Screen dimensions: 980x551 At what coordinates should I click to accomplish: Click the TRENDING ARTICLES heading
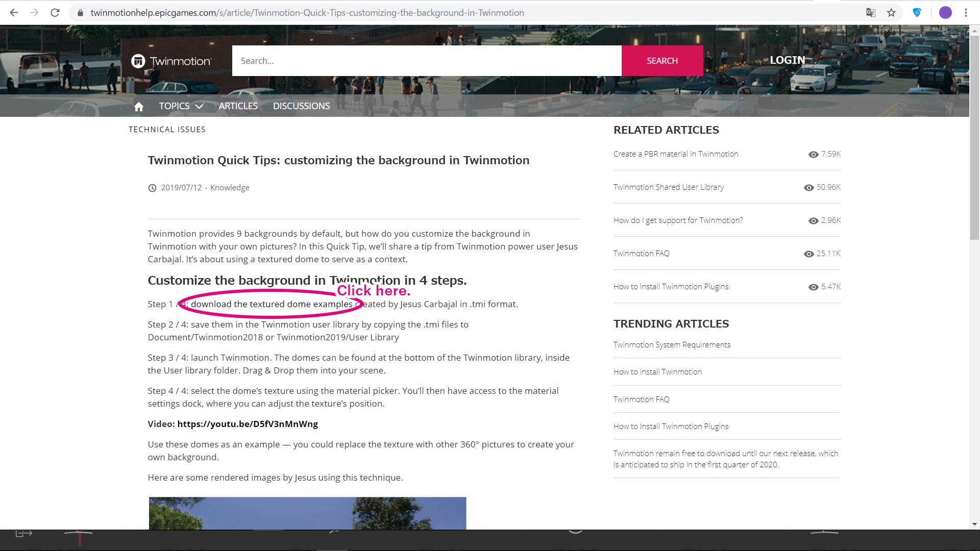coord(671,324)
